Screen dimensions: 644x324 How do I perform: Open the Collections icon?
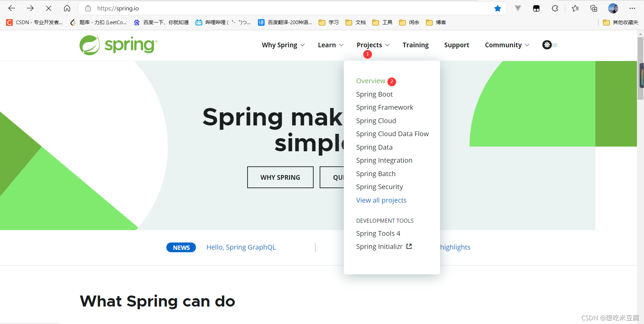[x=594, y=8]
